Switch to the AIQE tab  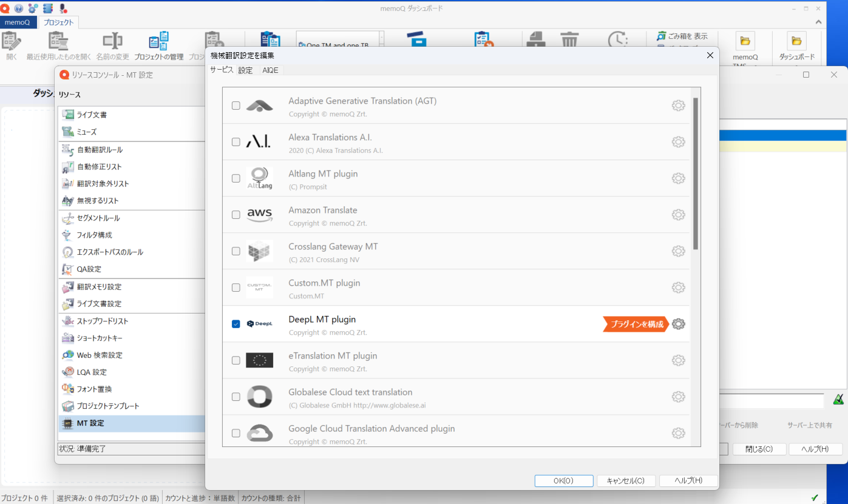point(270,70)
